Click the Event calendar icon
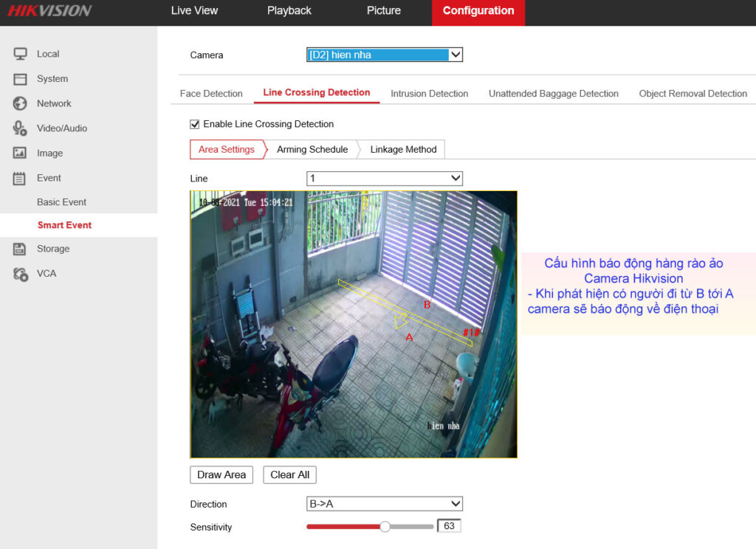Image resolution: width=756 pixels, height=549 pixels. coord(21,178)
